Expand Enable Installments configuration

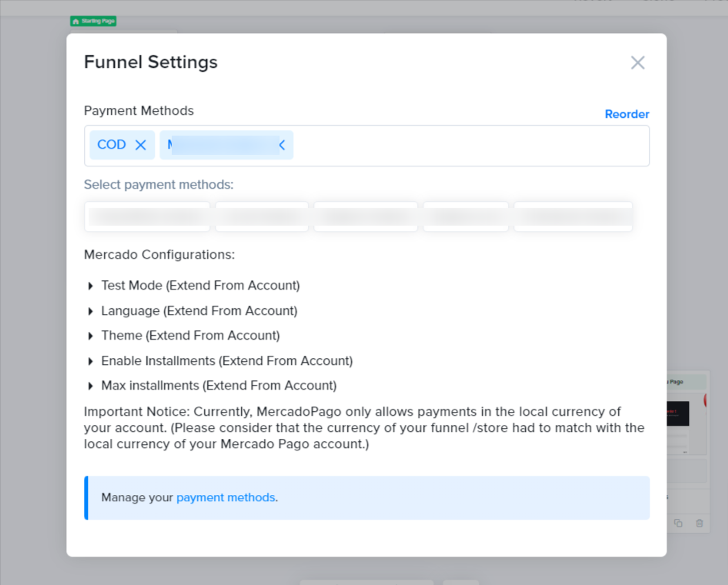(x=90, y=361)
